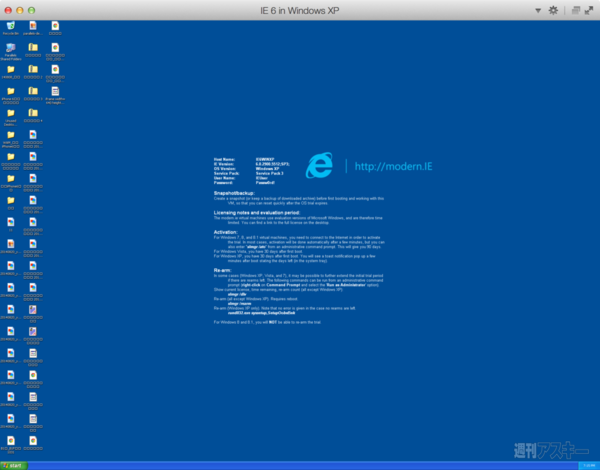The image size is (600, 470).
Task: Select the frame widths text document
Action: [55, 95]
